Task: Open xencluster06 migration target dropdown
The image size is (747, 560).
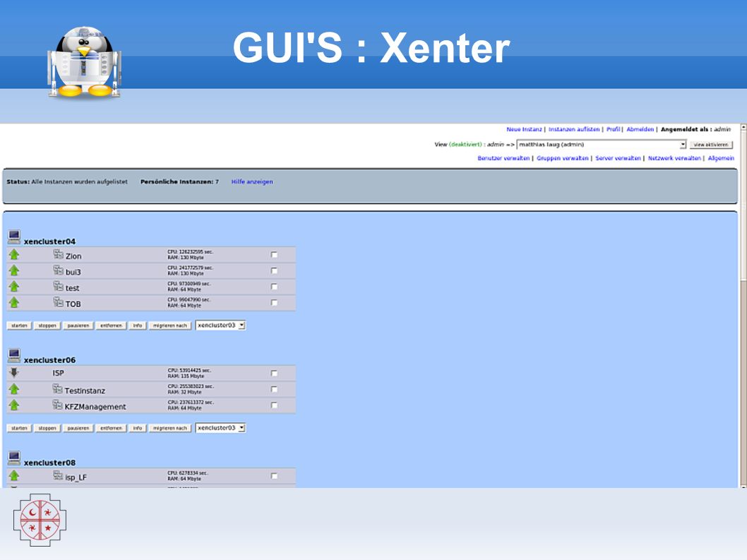Action: coord(220,428)
